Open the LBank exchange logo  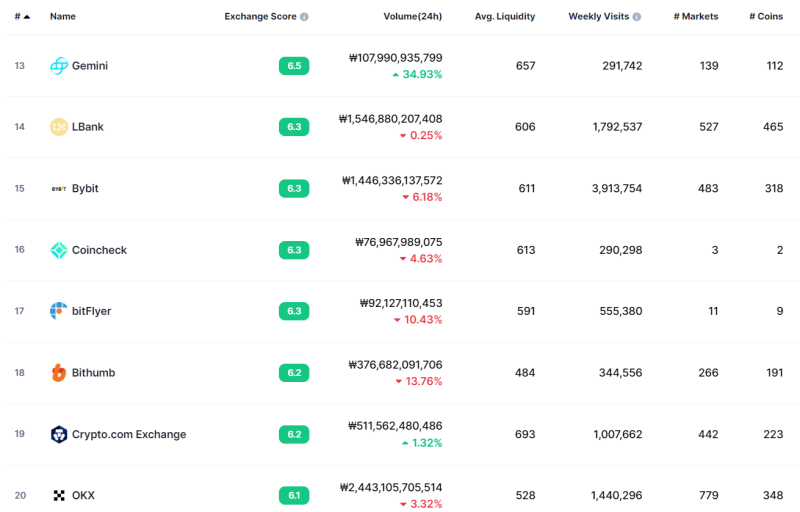pyautogui.click(x=59, y=127)
